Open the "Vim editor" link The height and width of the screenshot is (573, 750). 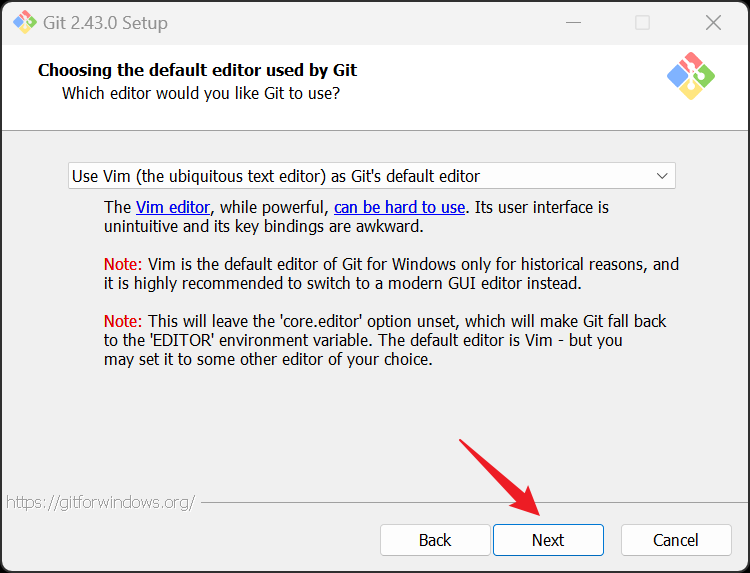click(173, 207)
